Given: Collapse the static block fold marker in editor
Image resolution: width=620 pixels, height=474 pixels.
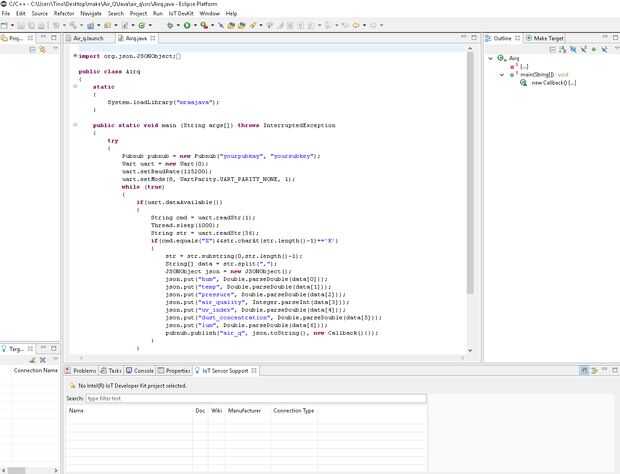Looking at the screenshot, I should [x=76, y=87].
